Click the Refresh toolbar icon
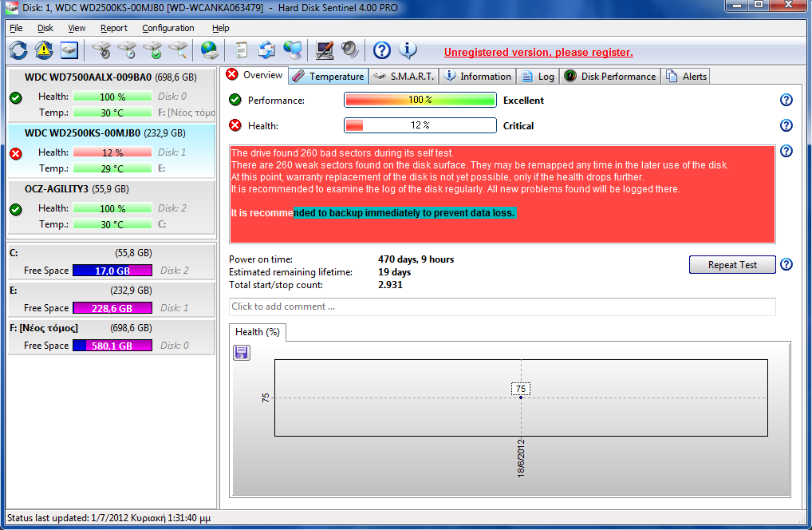This screenshot has width=812, height=530. tap(18, 50)
